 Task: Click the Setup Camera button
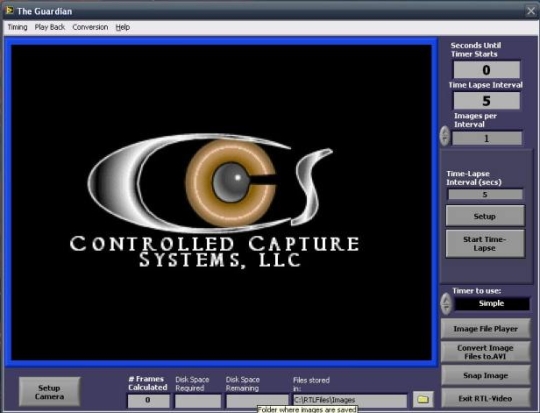50,392
